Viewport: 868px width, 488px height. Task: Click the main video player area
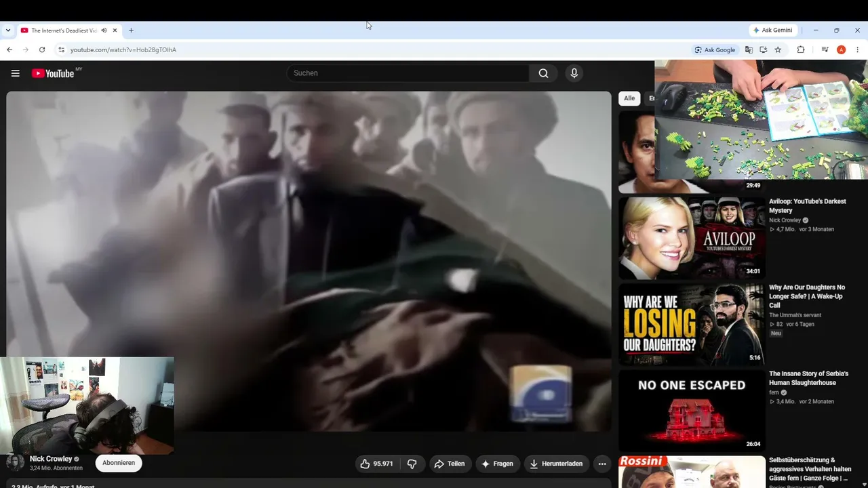click(x=309, y=261)
